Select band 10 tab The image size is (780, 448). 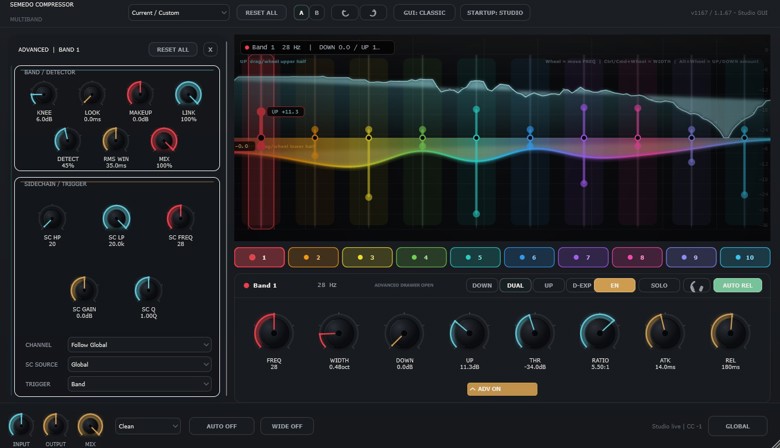click(x=745, y=258)
